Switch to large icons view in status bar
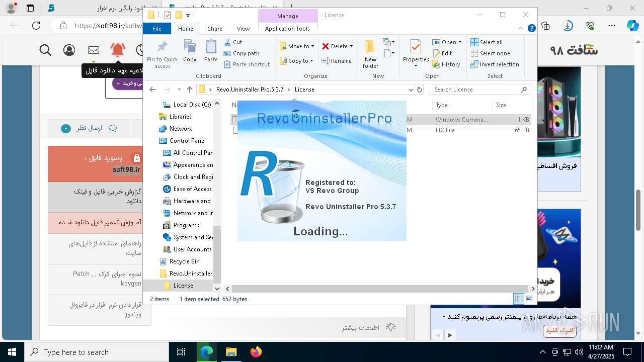Viewport: 644px width, 362px height. click(x=529, y=299)
